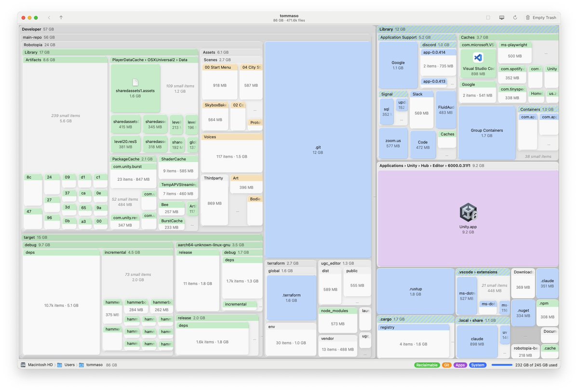The image size is (578, 392).
Task: Select the Art 396 MB block
Action: click(x=246, y=184)
